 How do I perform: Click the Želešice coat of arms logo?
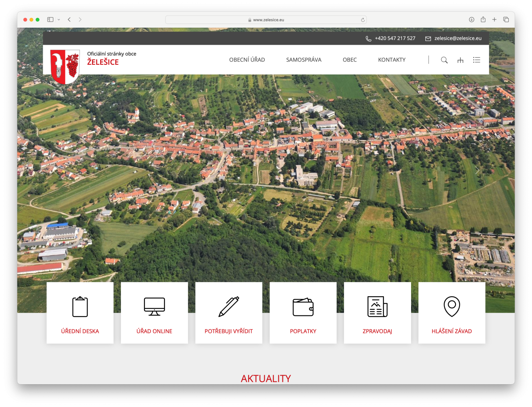click(65, 66)
